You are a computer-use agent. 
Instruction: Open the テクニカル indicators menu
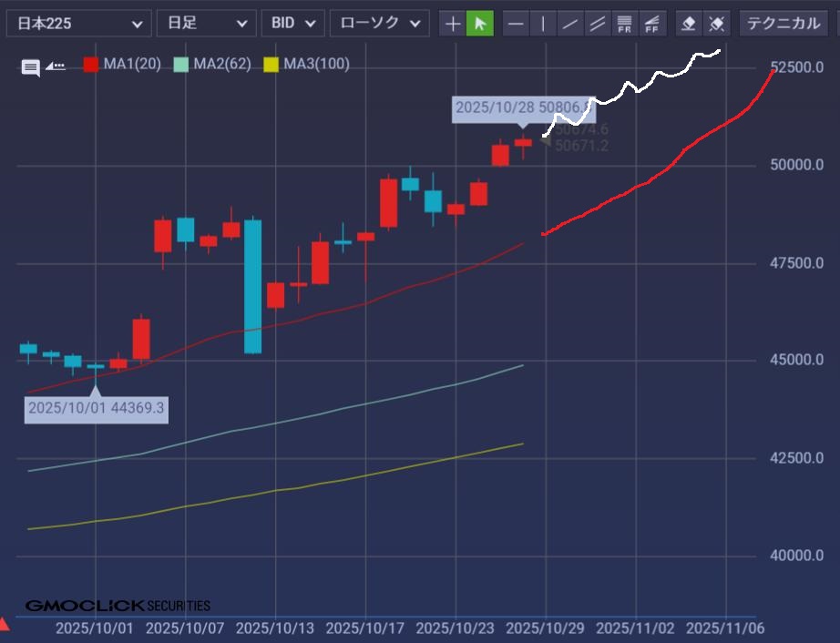pyautogui.click(x=784, y=24)
